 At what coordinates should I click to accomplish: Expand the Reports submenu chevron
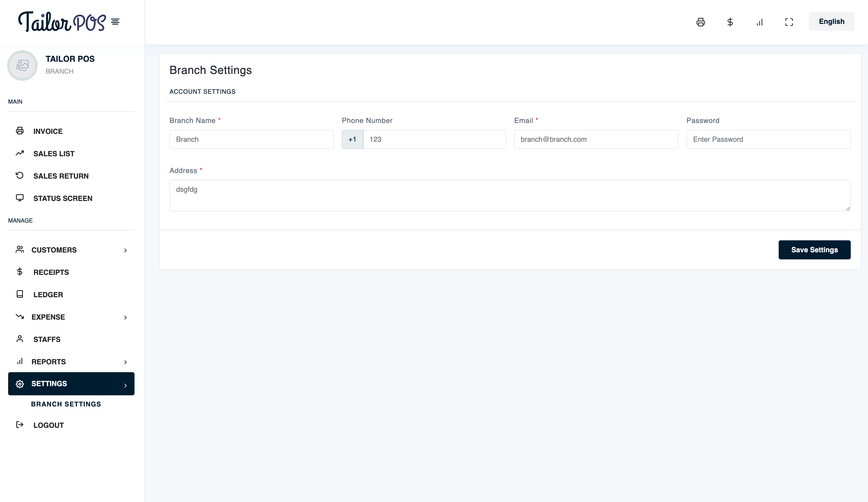[x=125, y=362]
